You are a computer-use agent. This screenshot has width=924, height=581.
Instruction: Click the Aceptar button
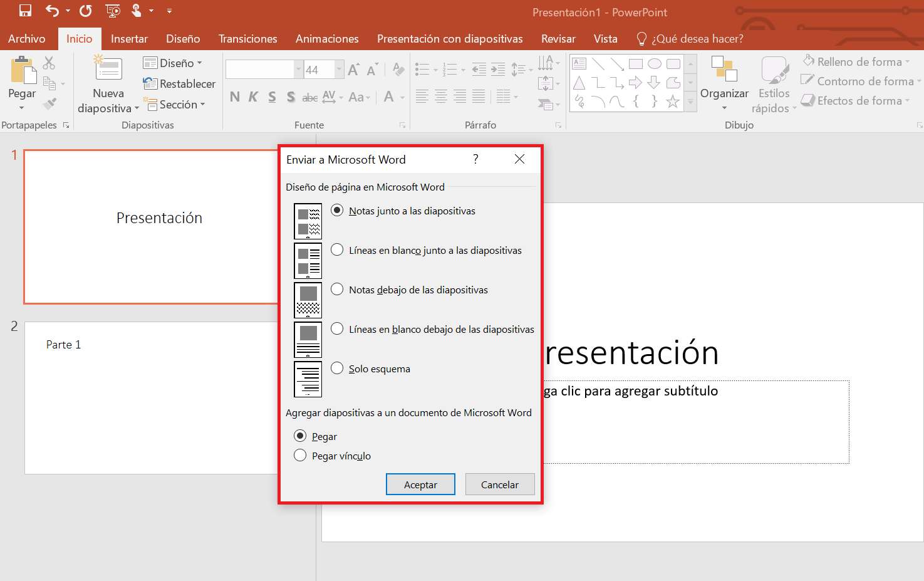(420, 484)
